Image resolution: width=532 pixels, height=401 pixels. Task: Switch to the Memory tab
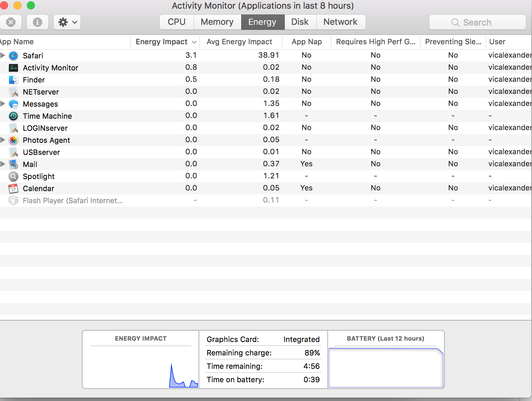coord(217,22)
